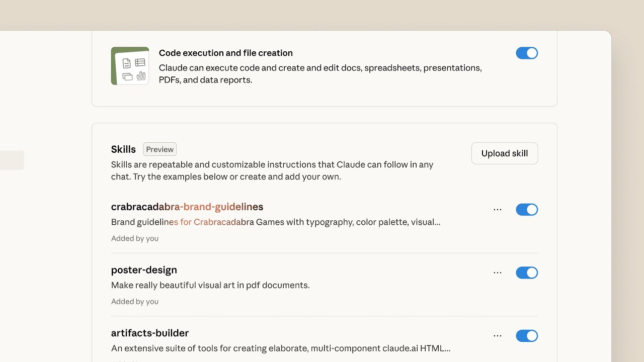Click "Added by you" under crabracadabra-brand-guidelines
644x362 pixels.
[x=135, y=238]
